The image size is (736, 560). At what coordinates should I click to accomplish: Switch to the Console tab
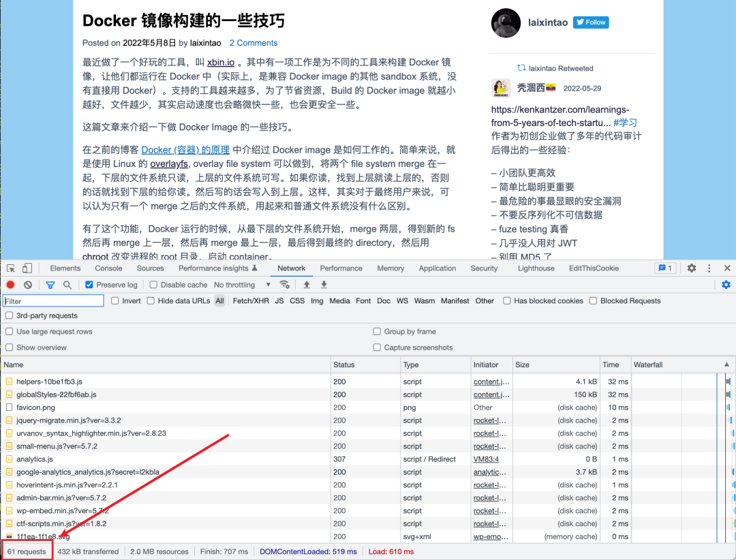tap(108, 268)
